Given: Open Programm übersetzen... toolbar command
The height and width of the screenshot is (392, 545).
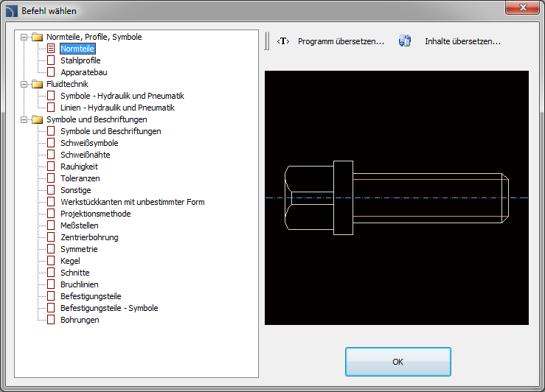Looking at the screenshot, I should 341,42.
